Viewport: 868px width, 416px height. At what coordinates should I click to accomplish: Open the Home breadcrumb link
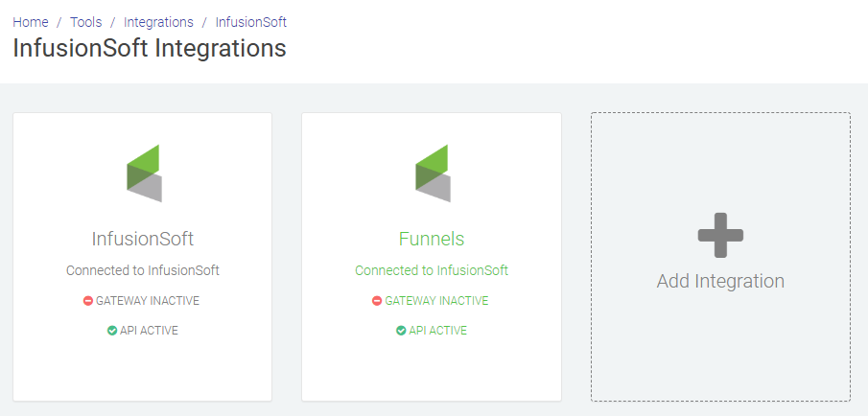31,22
